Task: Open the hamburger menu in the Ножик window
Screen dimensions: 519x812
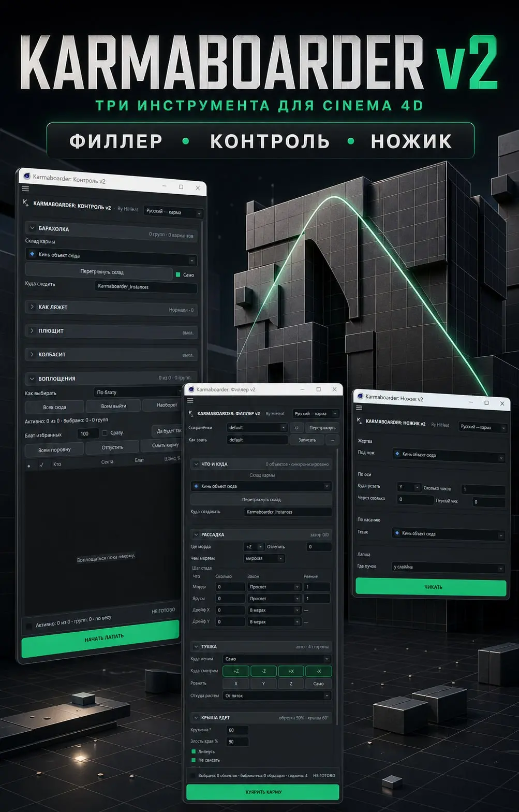Action: tap(359, 408)
